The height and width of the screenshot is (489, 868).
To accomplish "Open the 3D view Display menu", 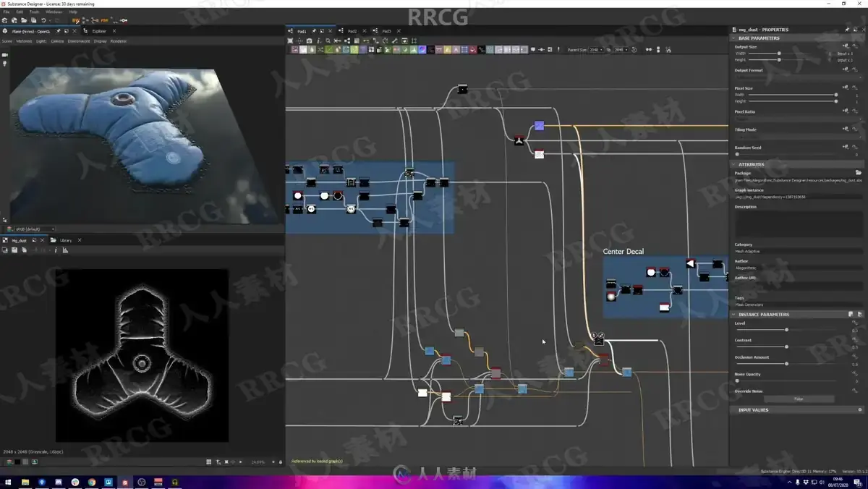I will 101,41.
